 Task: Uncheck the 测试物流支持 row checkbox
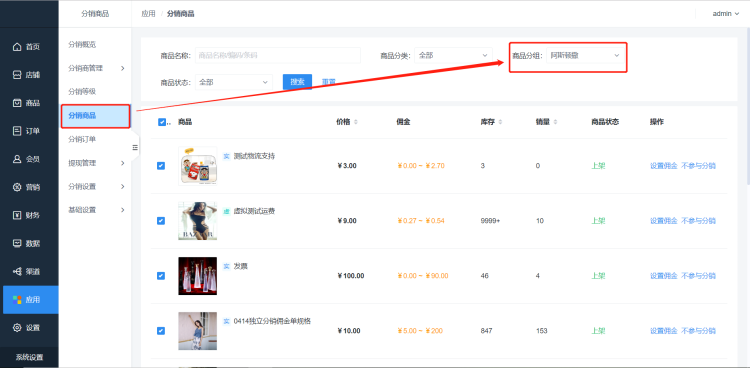tap(161, 166)
